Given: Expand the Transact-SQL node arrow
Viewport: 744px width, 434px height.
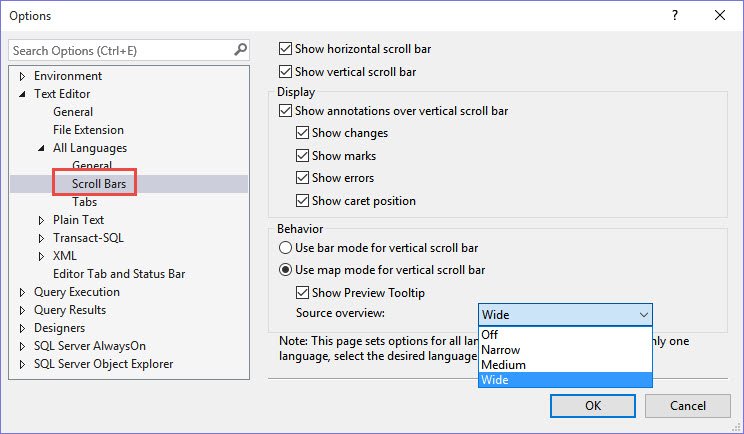Looking at the screenshot, I should (x=42, y=238).
